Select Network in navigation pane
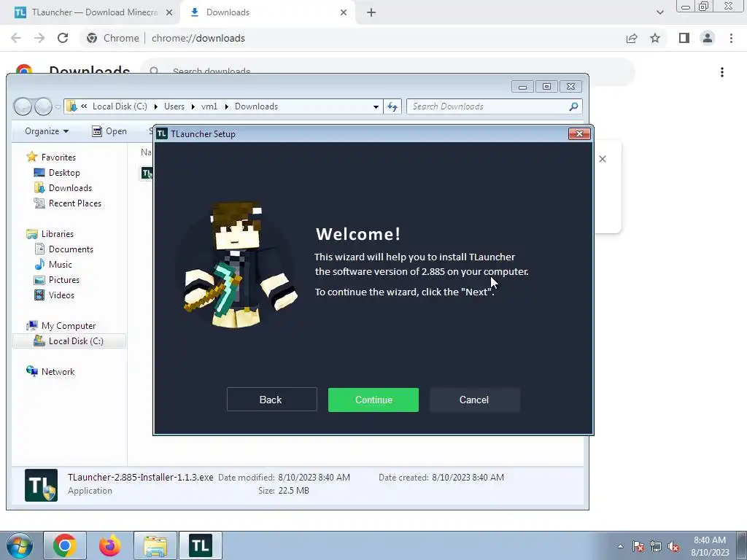The image size is (747, 560). coord(50,371)
